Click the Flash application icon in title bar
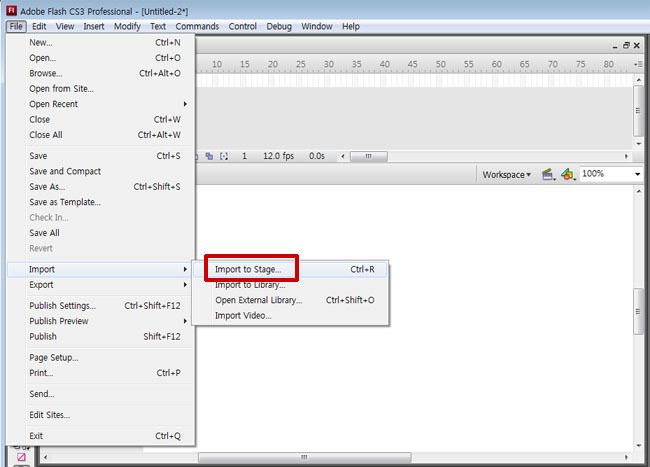This screenshot has width=650, height=467. tap(12, 10)
